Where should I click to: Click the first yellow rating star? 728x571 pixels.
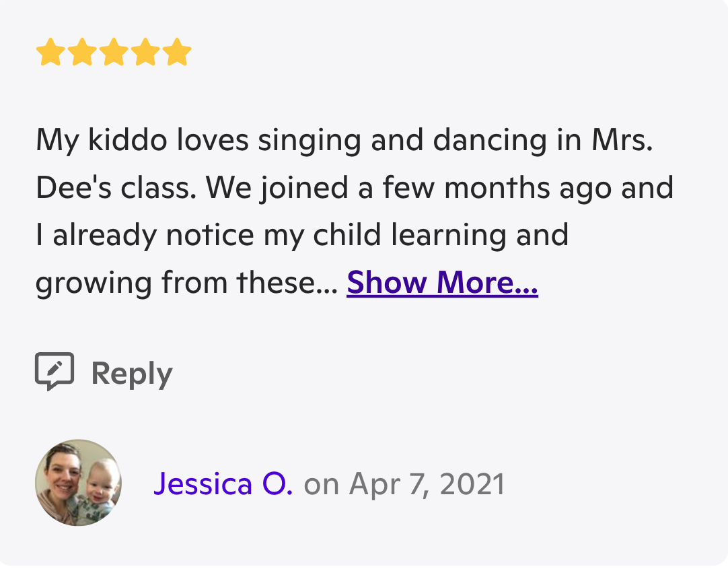coord(49,53)
